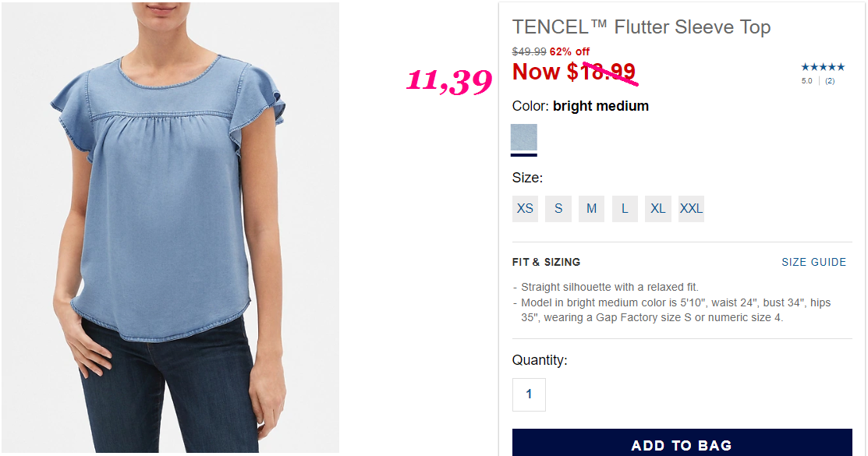Select size XL option

pos(657,209)
